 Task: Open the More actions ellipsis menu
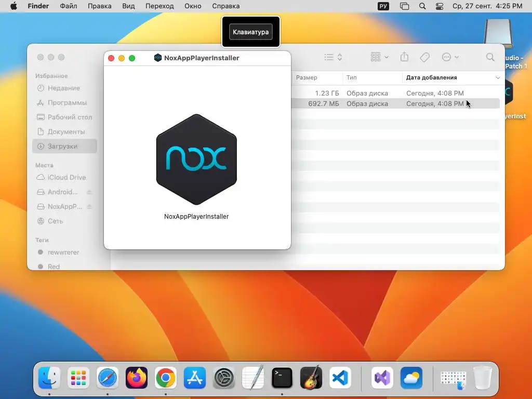coord(450,57)
